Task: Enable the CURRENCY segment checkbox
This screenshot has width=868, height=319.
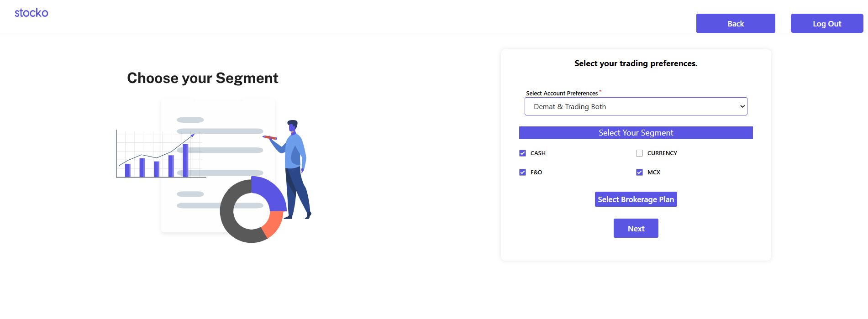Action: (x=639, y=153)
